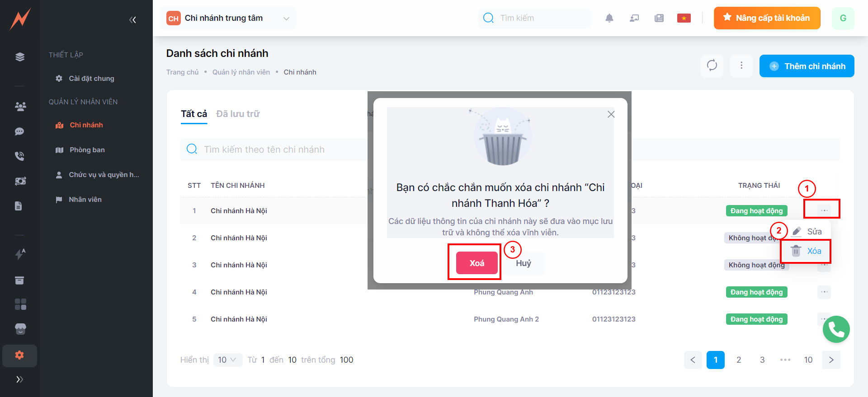
Task: Click the green phone call floating button
Action: 836,329
